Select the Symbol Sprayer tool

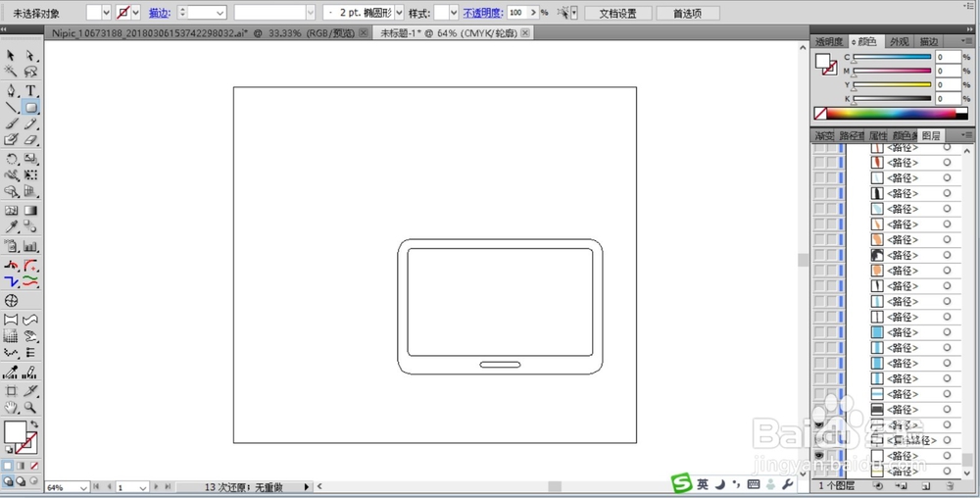[11, 246]
